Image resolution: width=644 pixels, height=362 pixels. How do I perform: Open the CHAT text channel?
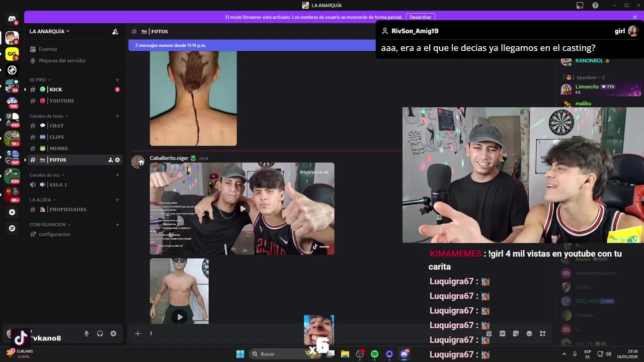click(74, 126)
